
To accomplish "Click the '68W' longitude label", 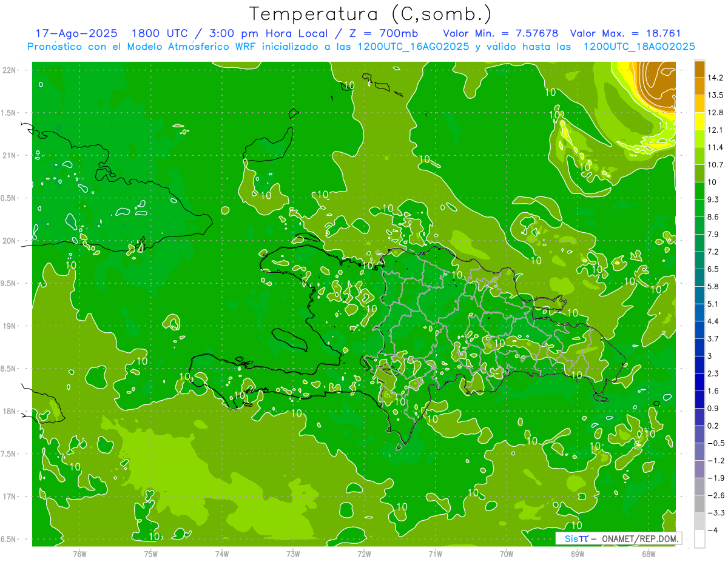I will click(x=649, y=554).
